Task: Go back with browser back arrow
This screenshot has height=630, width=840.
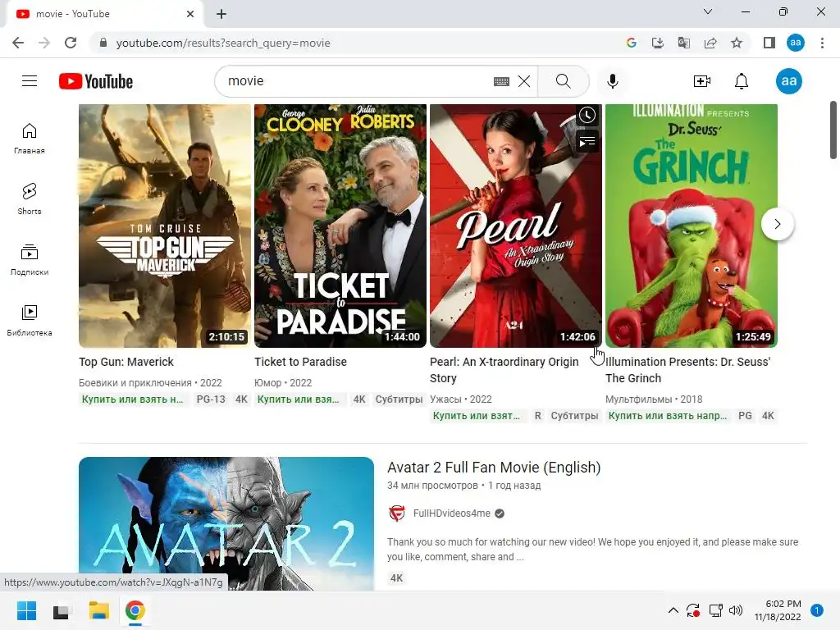Action: pos(18,43)
